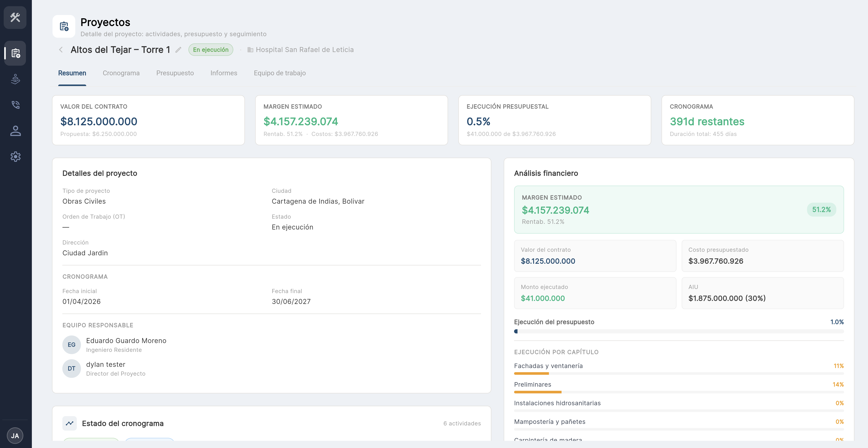
Task: Open the settings gear sidebar icon
Action: coord(15,156)
